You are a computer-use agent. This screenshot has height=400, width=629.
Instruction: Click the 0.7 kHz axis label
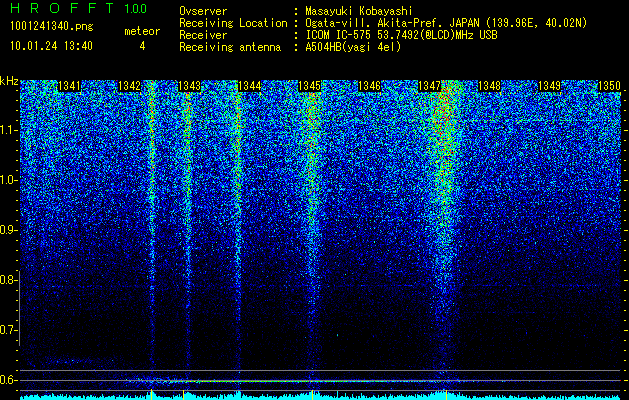(8, 330)
